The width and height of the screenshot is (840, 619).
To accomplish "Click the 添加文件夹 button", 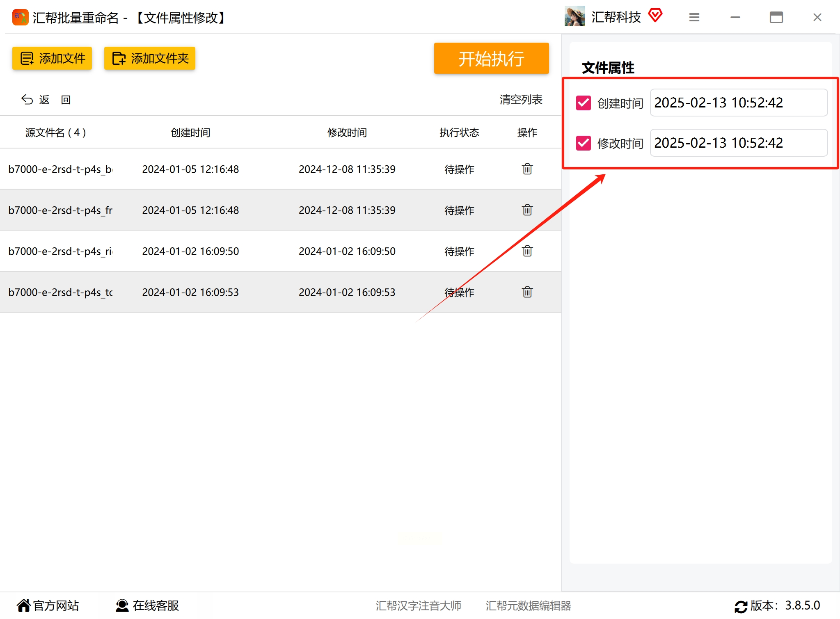I will (x=150, y=58).
